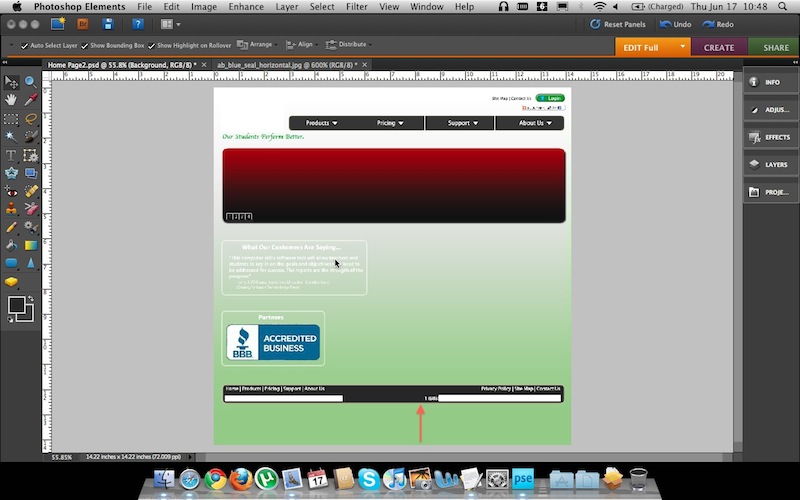Image resolution: width=800 pixels, height=500 pixels.
Task: Disable Show Highlight on Rollover
Action: click(152, 46)
